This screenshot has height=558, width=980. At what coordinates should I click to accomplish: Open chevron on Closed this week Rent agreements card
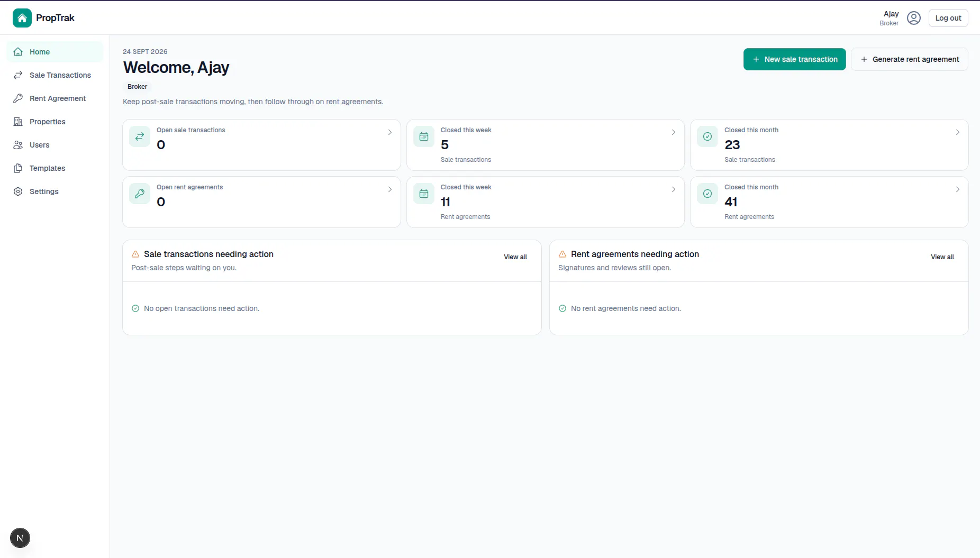coord(674,189)
